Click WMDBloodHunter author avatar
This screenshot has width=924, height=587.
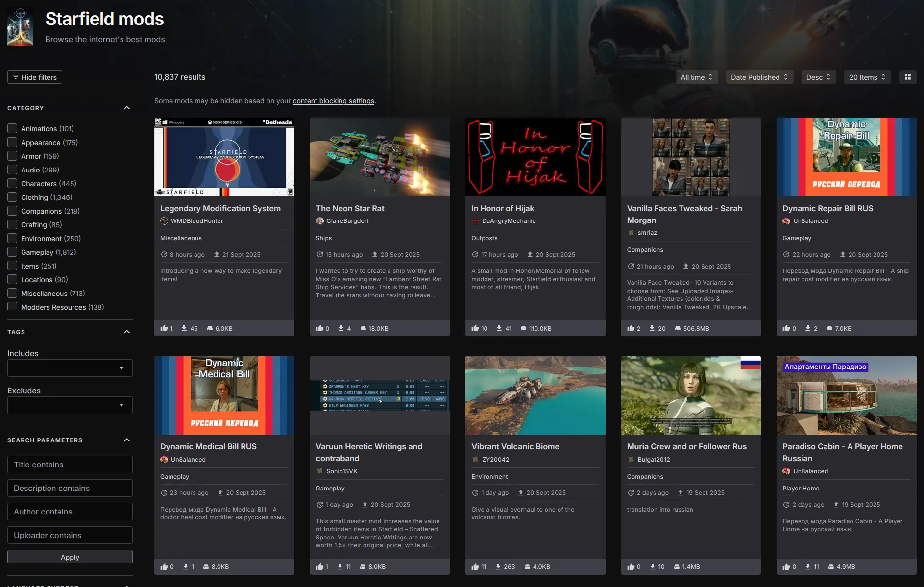point(164,221)
